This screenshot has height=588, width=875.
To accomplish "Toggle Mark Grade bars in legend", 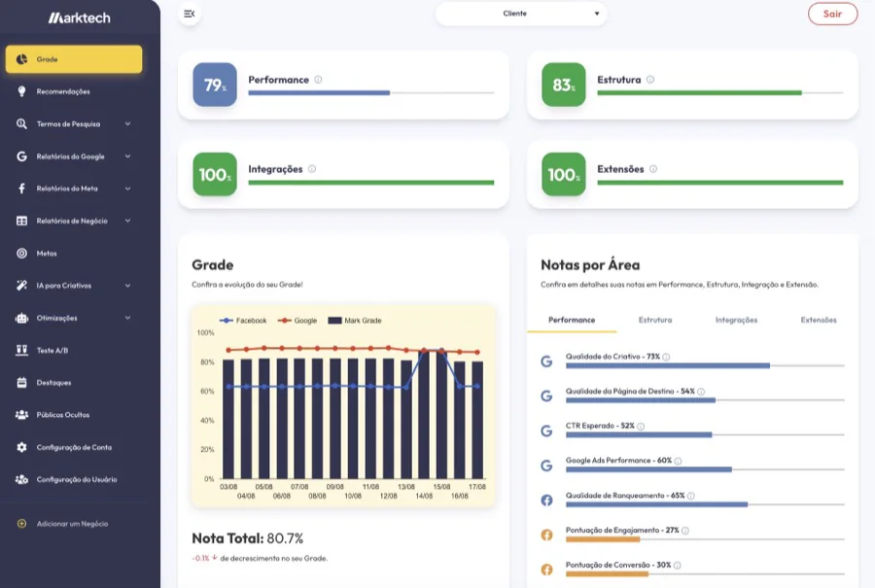I will click(355, 321).
